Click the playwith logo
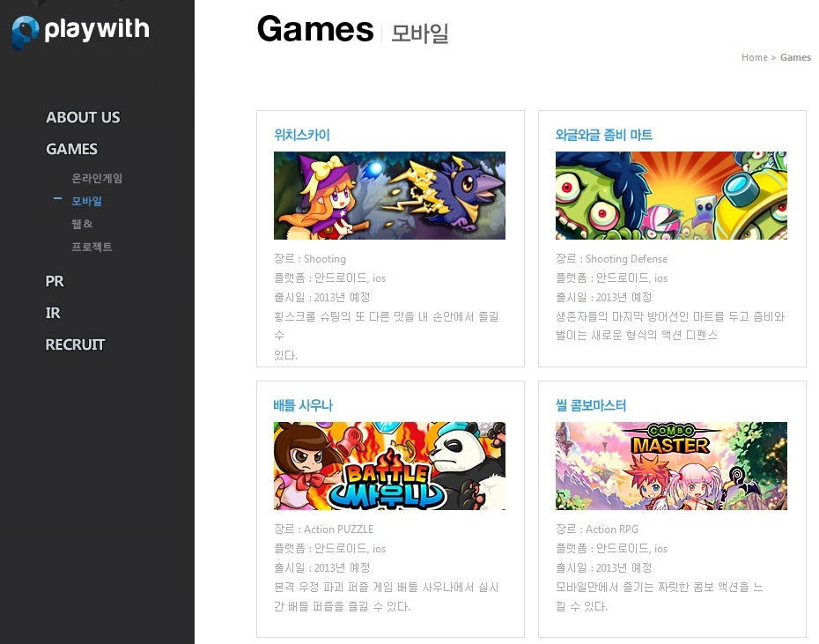Image resolution: width=819 pixels, height=644 pixels. [x=81, y=31]
